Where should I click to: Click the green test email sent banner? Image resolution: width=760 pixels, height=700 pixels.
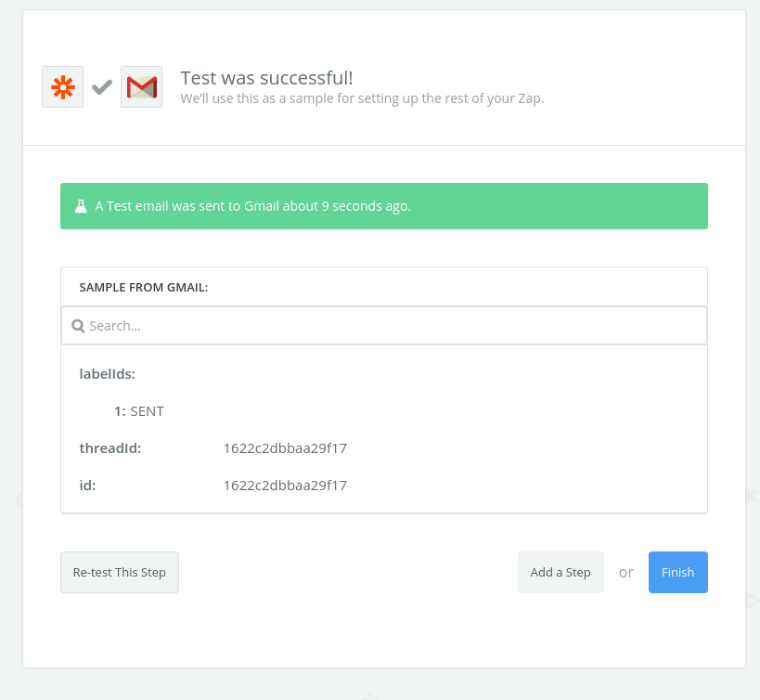[383, 206]
